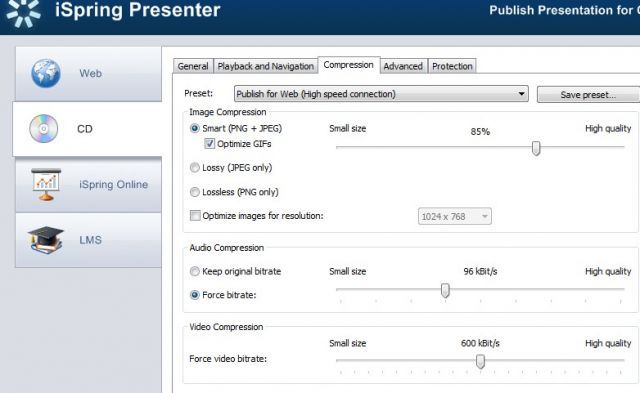Click the video bitrate slider handle
The image size is (640, 393).
click(480, 362)
